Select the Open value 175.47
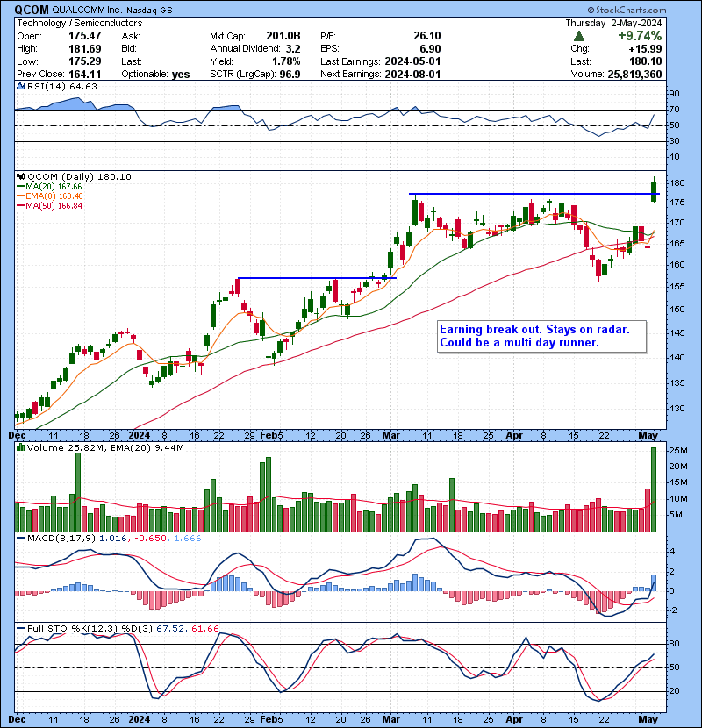Viewport: 702px width, 728px height. [x=84, y=36]
